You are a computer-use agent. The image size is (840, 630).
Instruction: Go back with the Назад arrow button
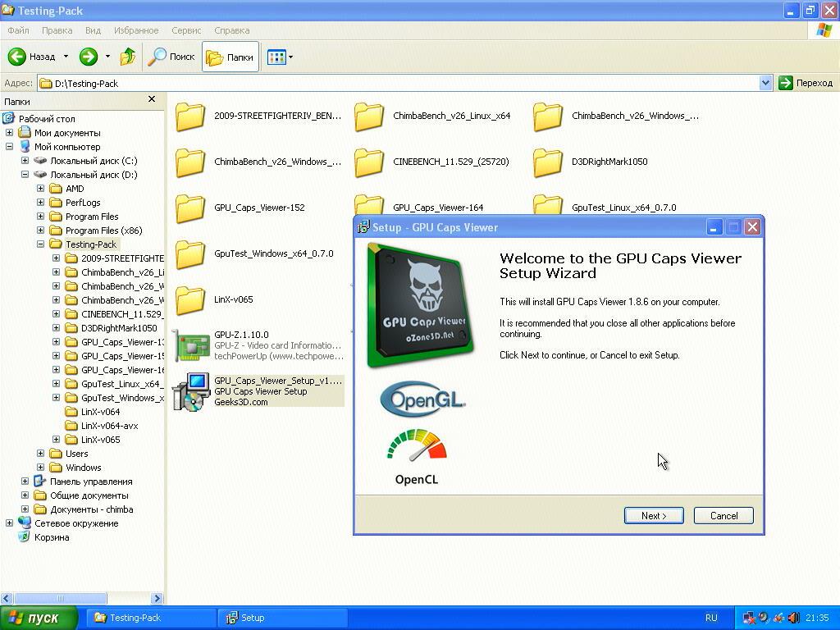tap(32, 57)
